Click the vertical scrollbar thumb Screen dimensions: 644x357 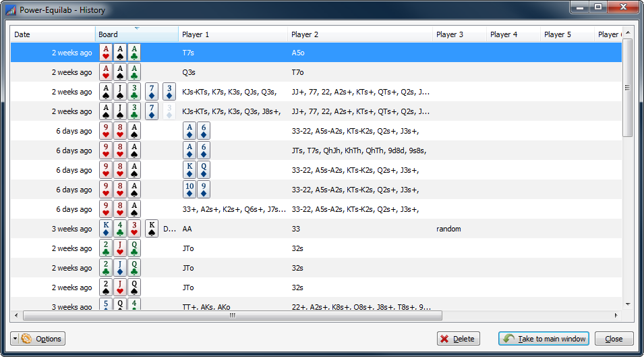[x=628, y=88]
